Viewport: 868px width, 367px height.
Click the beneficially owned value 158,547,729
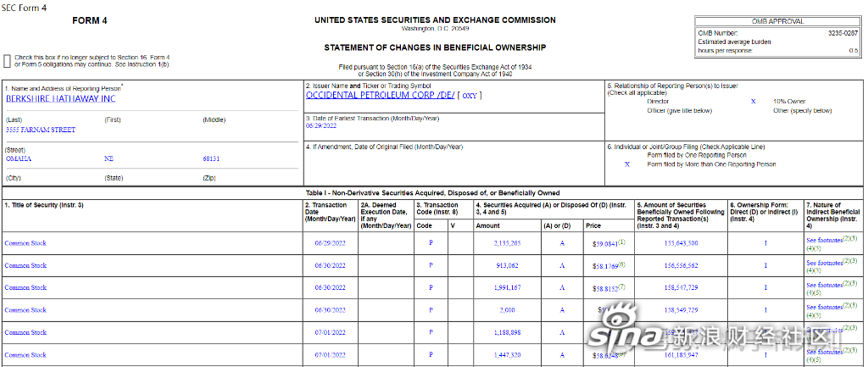(x=682, y=288)
